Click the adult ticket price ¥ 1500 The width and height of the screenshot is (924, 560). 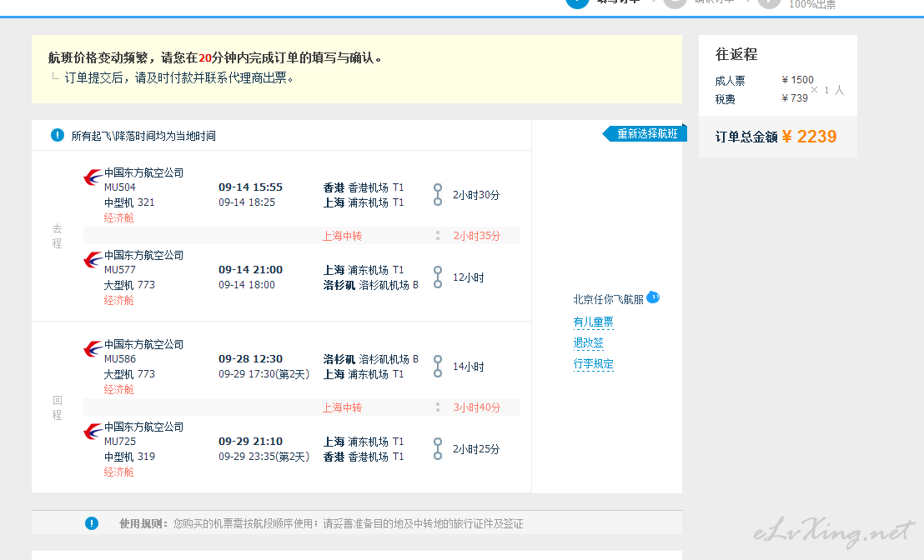pos(797,79)
